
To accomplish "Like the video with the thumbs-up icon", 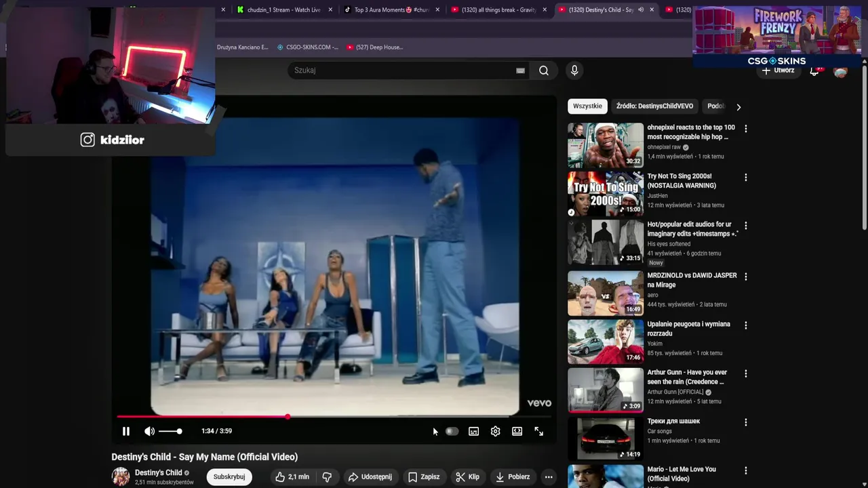I will pos(292,477).
